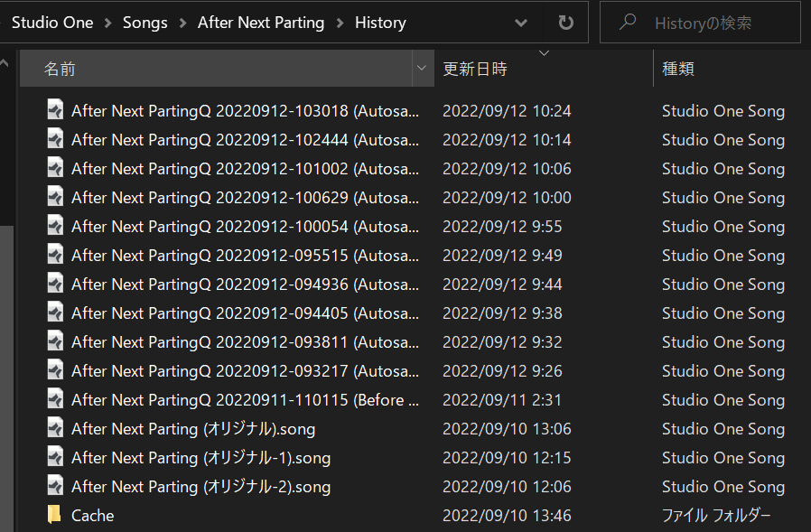Click the song file icon for Autosave 093217
This screenshot has width=811, height=532.
(55, 371)
